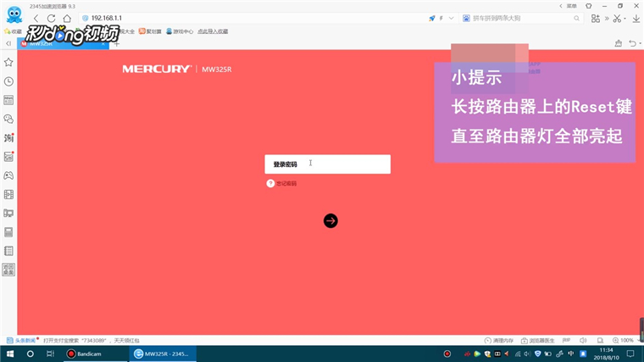The width and height of the screenshot is (644, 362).
Task: Open the downloads arrow icon
Action: (636, 18)
